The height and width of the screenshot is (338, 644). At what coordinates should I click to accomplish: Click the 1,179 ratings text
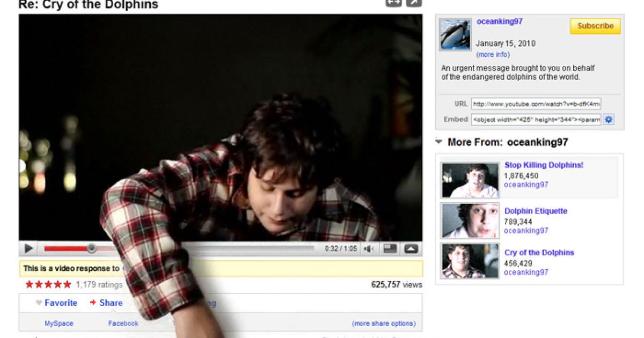point(99,285)
